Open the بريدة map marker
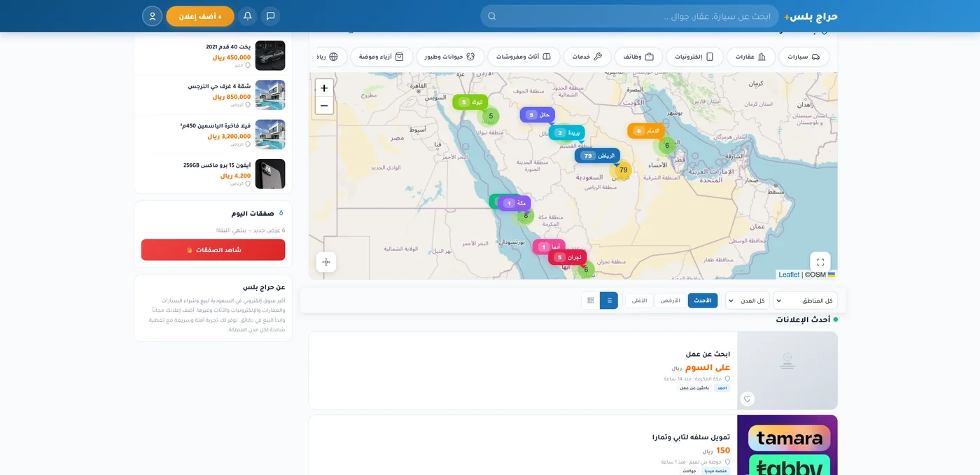Viewport: 980px width, 475px height. 567,132
